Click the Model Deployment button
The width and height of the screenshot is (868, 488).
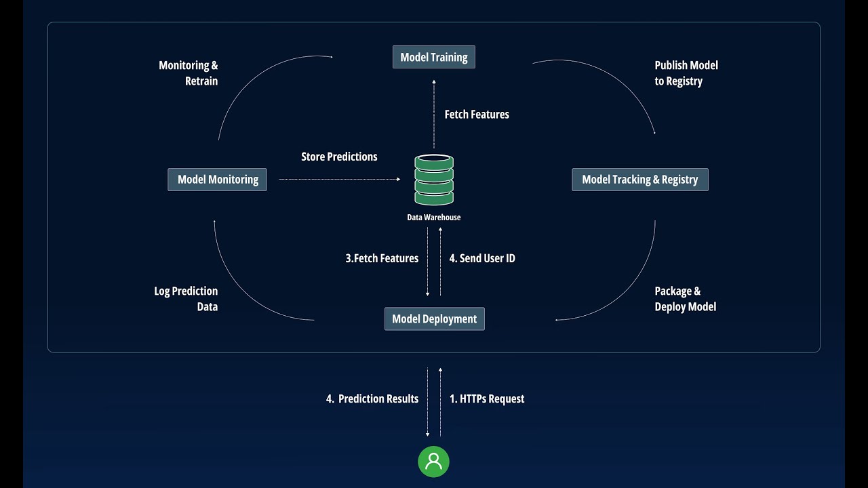(434, 319)
